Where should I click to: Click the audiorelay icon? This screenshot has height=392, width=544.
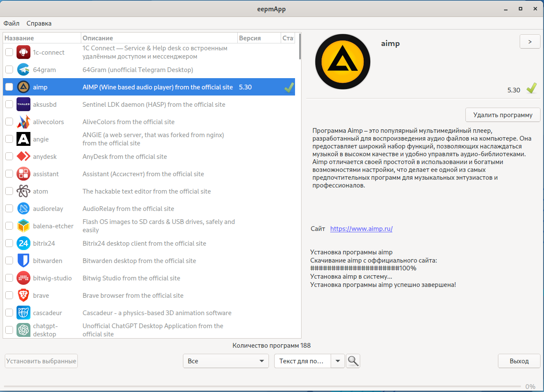click(x=23, y=208)
